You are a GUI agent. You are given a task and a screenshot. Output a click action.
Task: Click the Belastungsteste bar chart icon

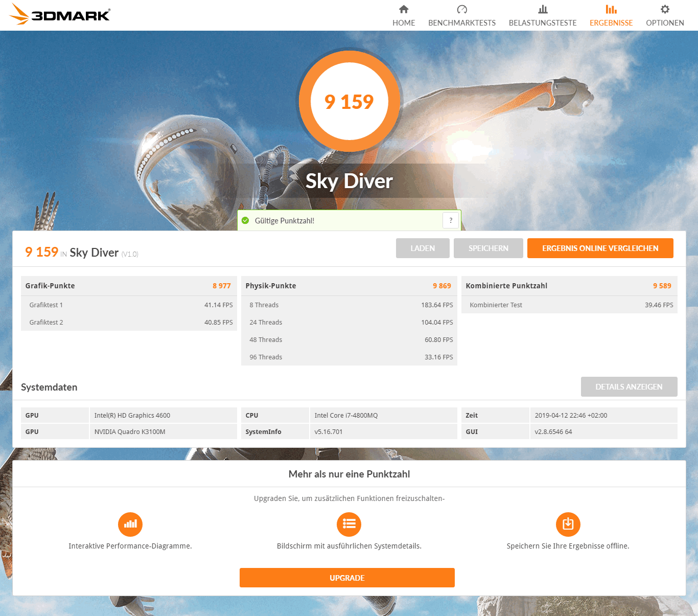(x=543, y=9)
